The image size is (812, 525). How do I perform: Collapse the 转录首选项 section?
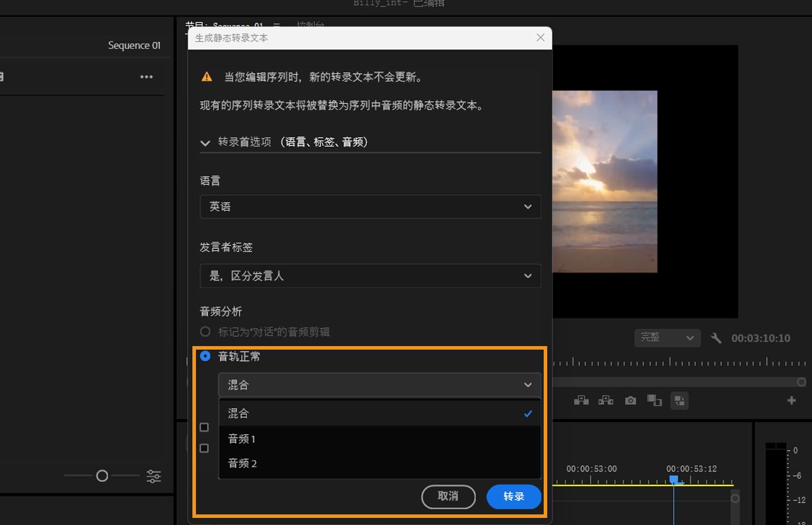[x=205, y=142]
